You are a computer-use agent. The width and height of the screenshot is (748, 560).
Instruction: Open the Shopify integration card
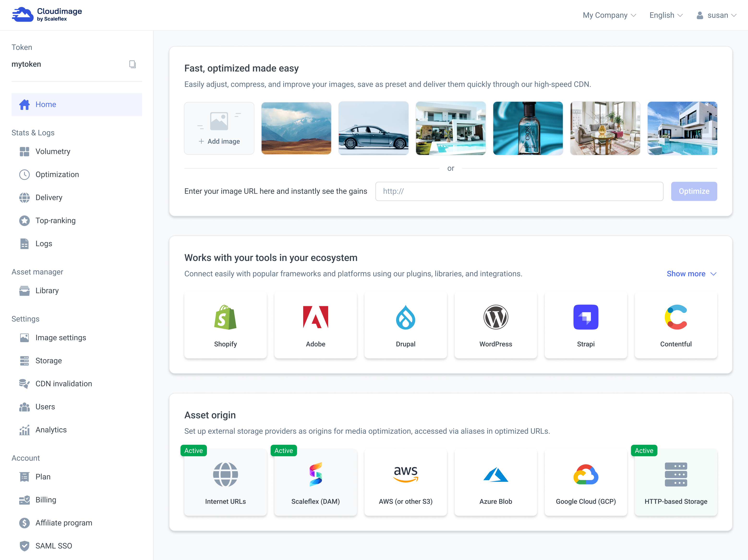click(225, 325)
